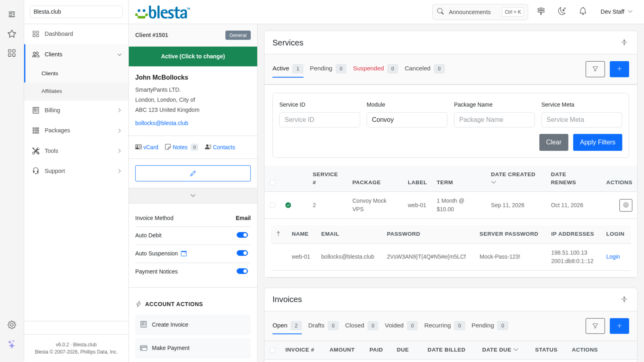Expand the Support menu
Image resolution: width=644 pixels, height=362 pixels.
point(76,171)
